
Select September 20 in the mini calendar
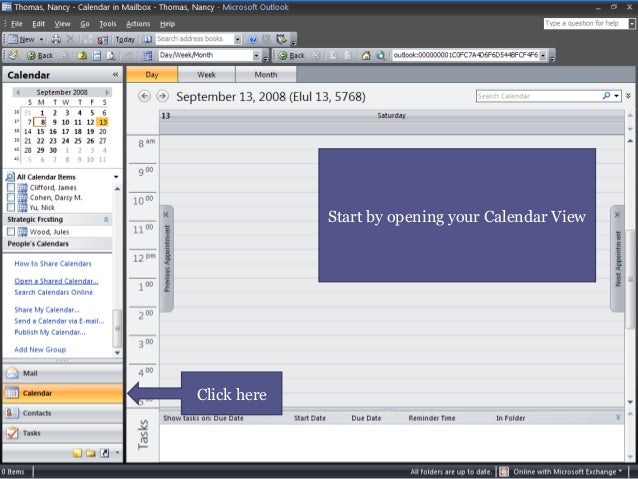[x=103, y=131]
